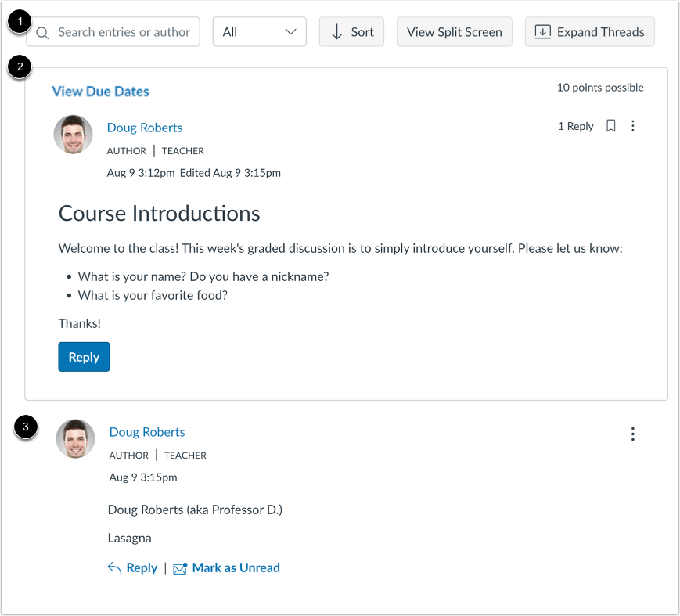Click the 'Thanks!' line in main post
The width and height of the screenshot is (680, 616).
pyautogui.click(x=79, y=323)
